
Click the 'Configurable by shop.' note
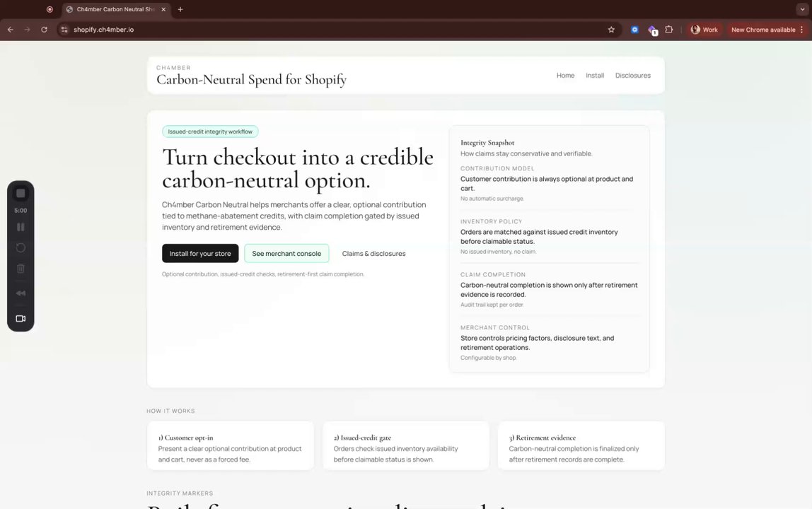tap(488, 358)
